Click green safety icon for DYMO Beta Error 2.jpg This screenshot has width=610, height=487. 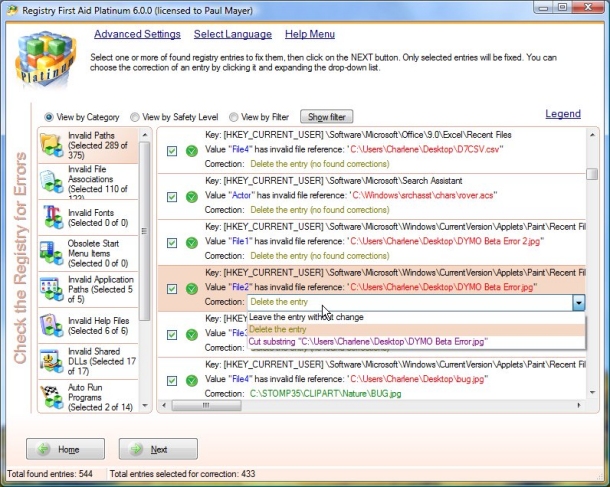pos(191,243)
